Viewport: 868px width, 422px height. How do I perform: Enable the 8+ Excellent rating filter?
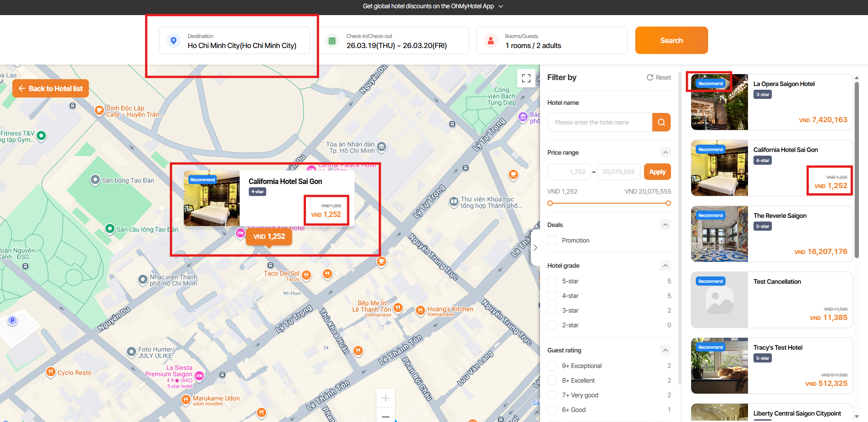[552, 380]
